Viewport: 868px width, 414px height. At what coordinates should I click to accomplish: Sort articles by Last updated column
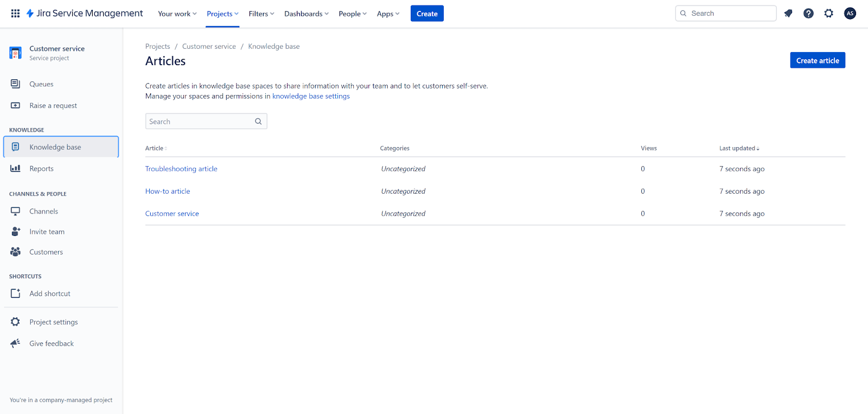(739, 148)
